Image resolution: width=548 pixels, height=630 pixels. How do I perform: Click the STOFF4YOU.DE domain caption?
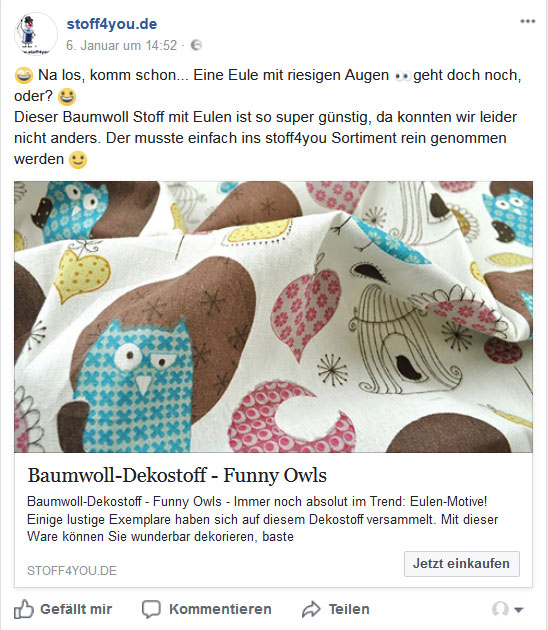pyautogui.click(x=72, y=571)
